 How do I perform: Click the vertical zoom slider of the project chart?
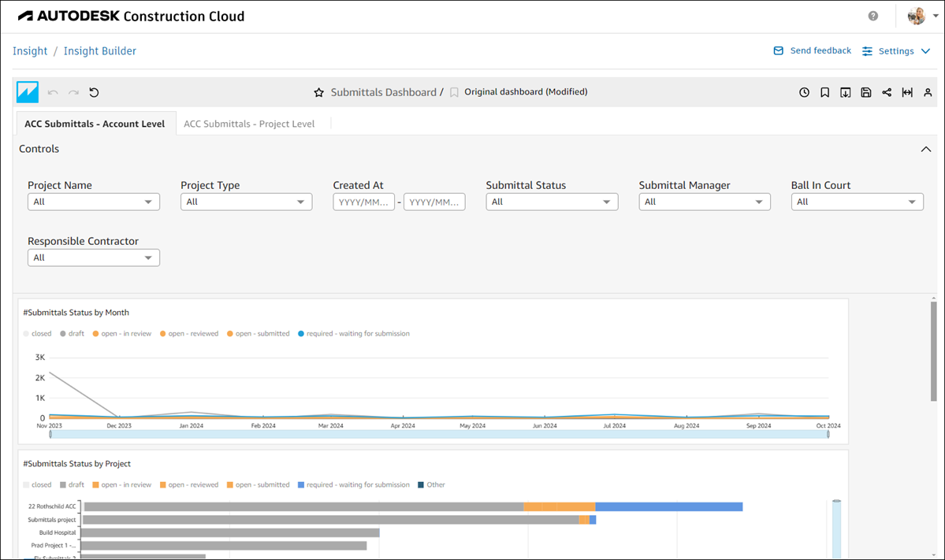[x=836, y=528]
